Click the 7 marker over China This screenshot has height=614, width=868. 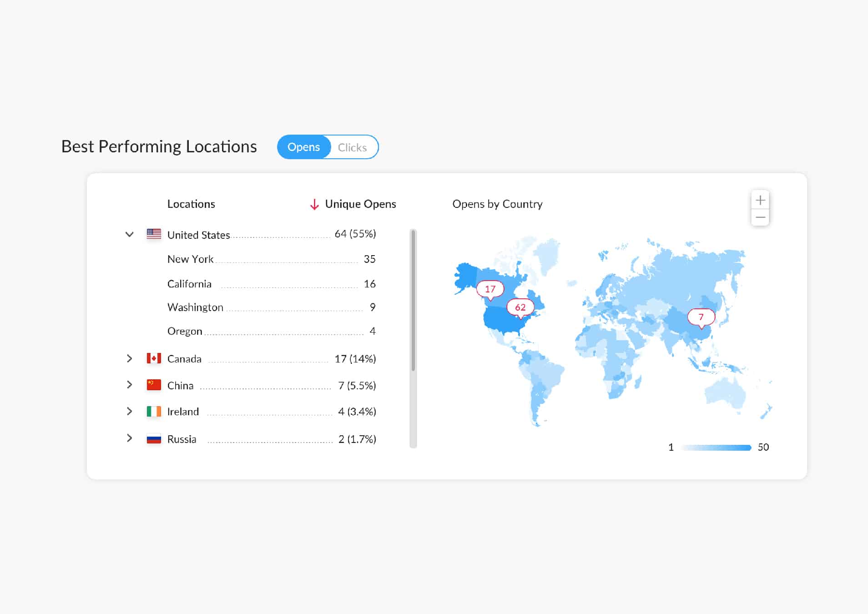(x=701, y=317)
